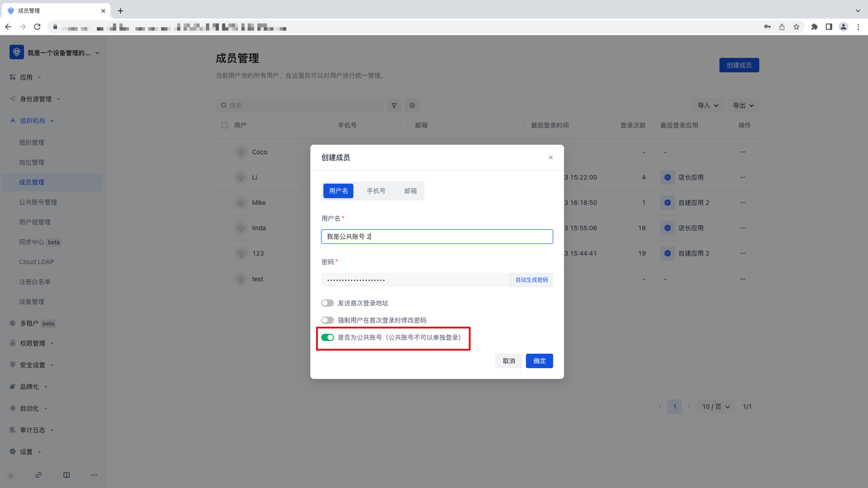Expand the 导入 dropdown

tap(708, 106)
